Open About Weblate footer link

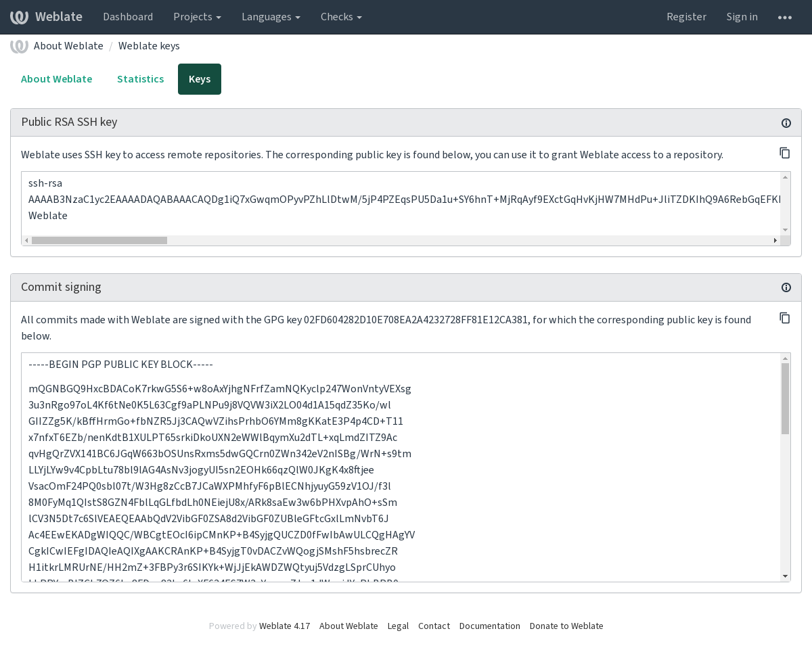[x=348, y=626]
